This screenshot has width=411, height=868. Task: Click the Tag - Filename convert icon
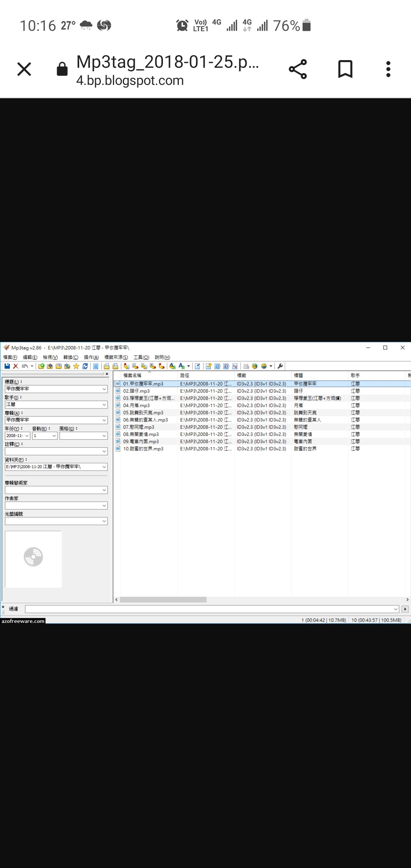[x=126, y=366]
